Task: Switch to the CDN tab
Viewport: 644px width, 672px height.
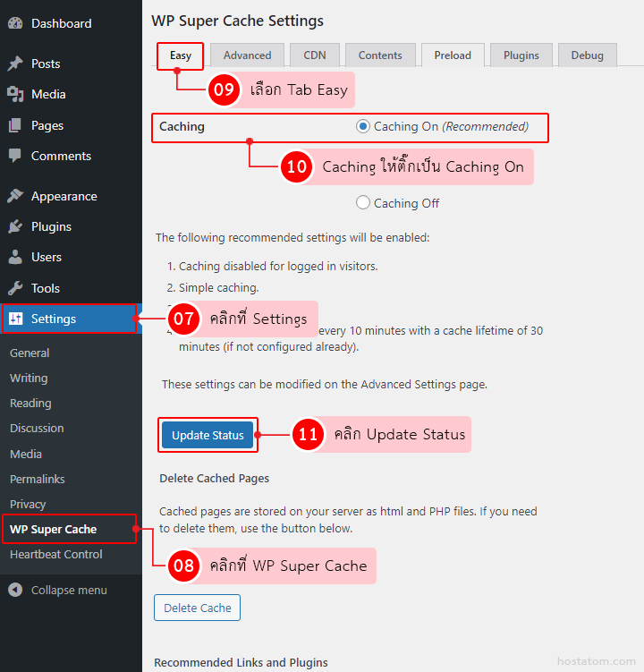Action: point(315,55)
